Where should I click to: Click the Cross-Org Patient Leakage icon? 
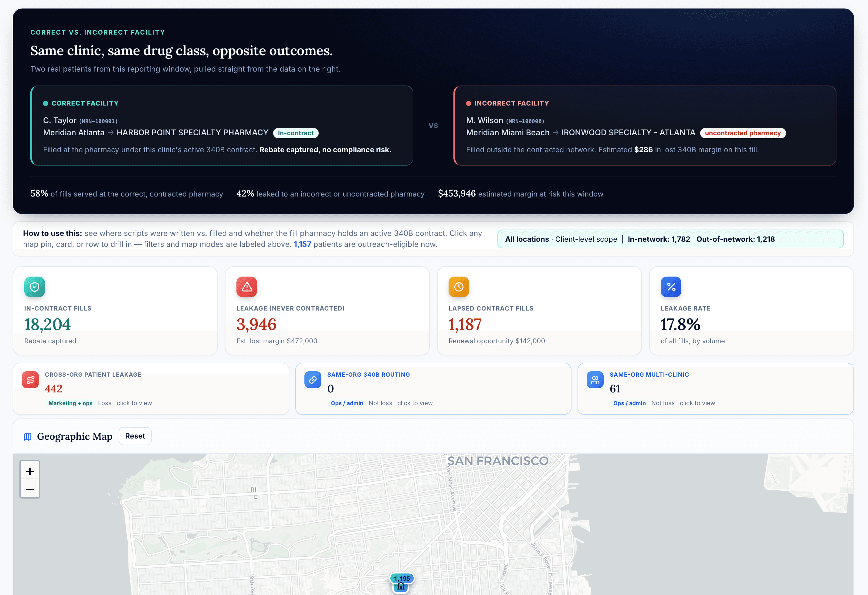30,380
